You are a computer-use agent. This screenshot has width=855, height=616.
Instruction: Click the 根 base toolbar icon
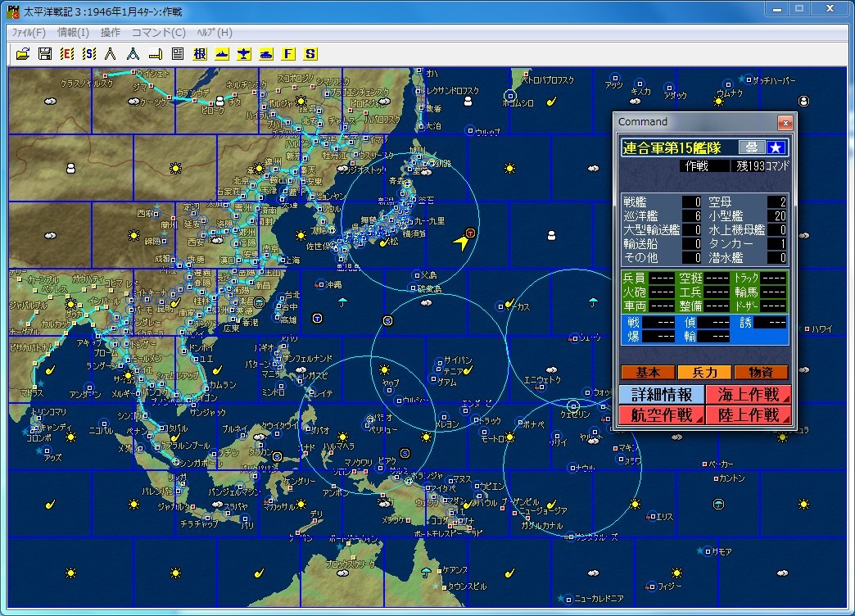[x=200, y=53]
